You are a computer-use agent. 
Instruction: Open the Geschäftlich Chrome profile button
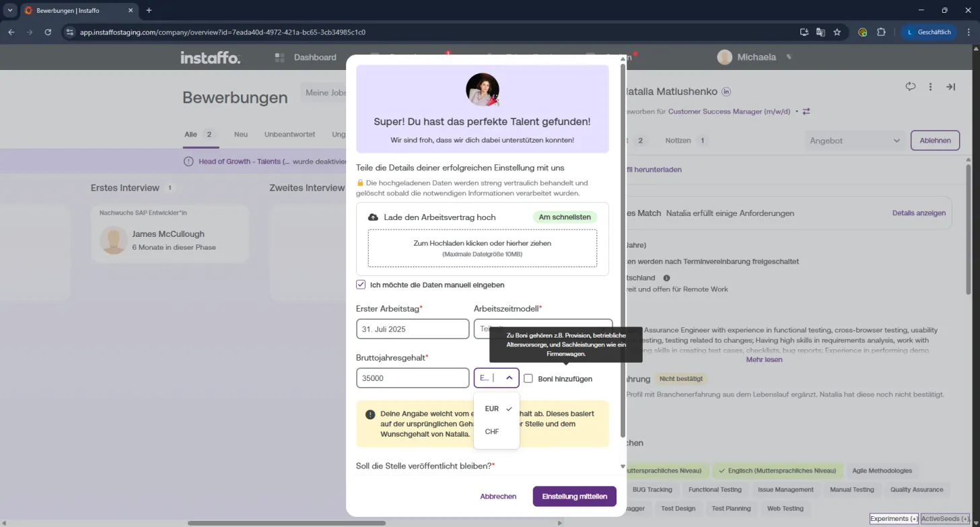pos(930,32)
